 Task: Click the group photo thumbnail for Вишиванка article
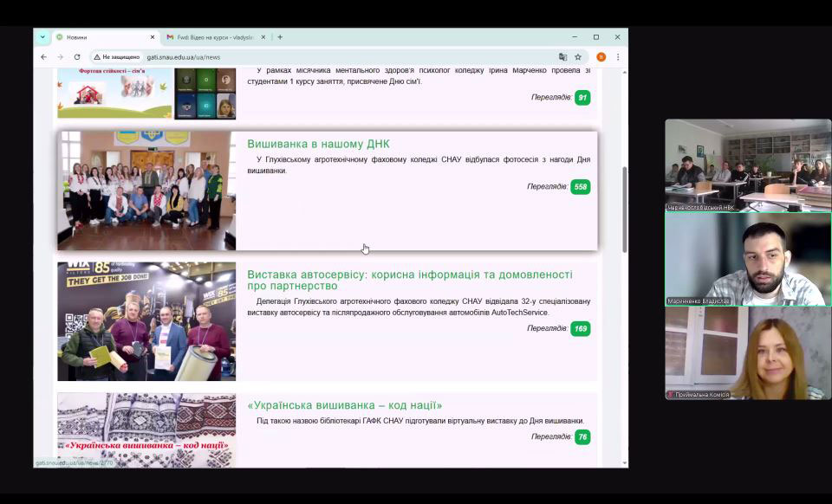click(146, 191)
